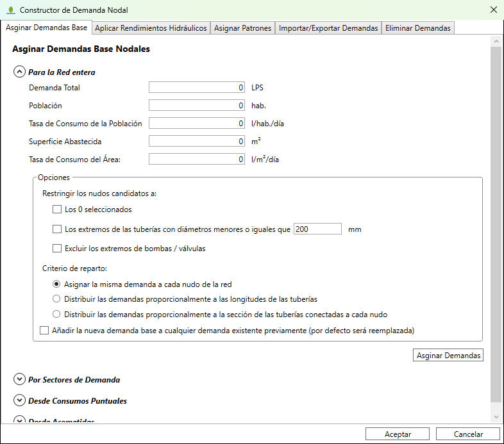Click the Cancelar button
Image resolution: width=504 pixels, height=444 pixels.
coord(468,434)
